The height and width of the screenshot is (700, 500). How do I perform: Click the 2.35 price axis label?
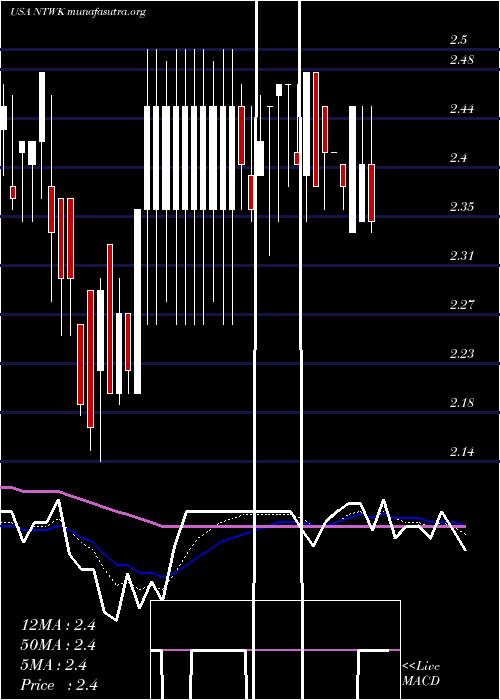(462, 207)
